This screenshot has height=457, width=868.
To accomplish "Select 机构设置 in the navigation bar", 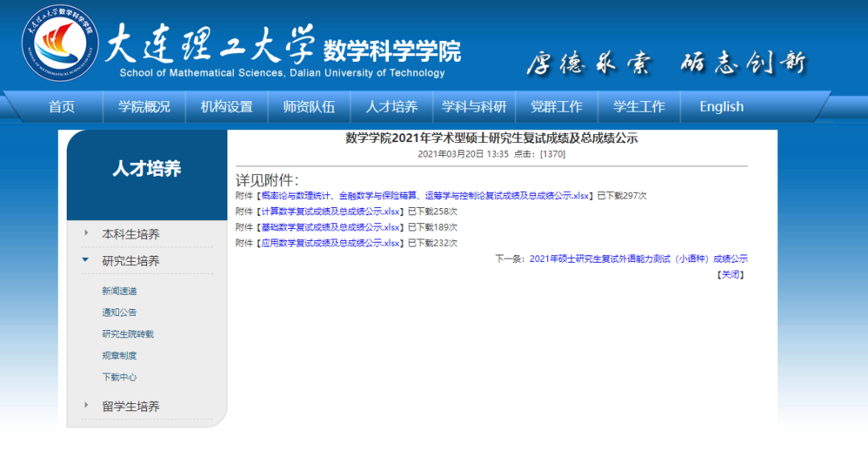I will pos(227,107).
